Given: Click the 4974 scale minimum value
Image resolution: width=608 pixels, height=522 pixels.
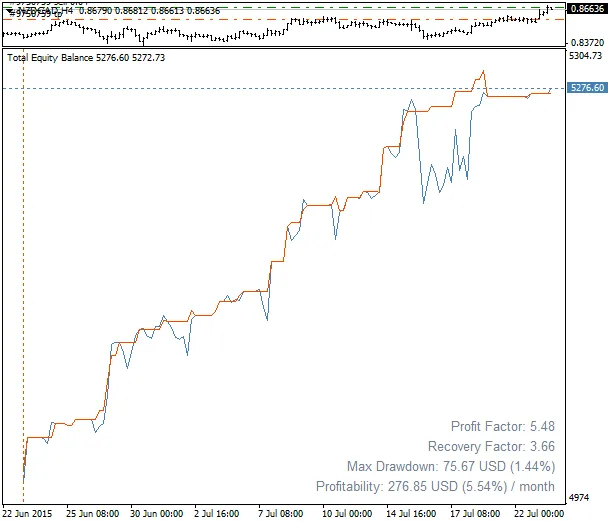Looking at the screenshot, I should point(579,497).
